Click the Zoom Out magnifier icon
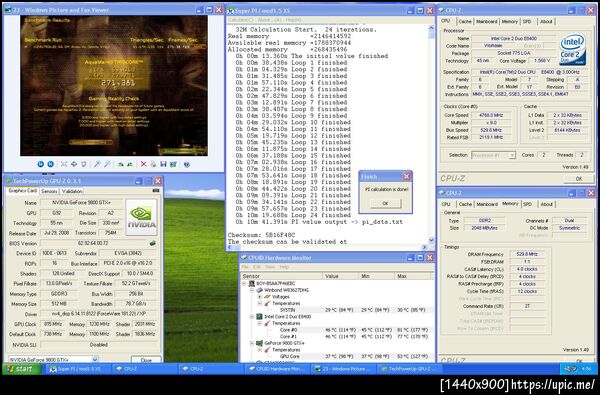The width and height of the screenshot is (600, 395). [107, 164]
